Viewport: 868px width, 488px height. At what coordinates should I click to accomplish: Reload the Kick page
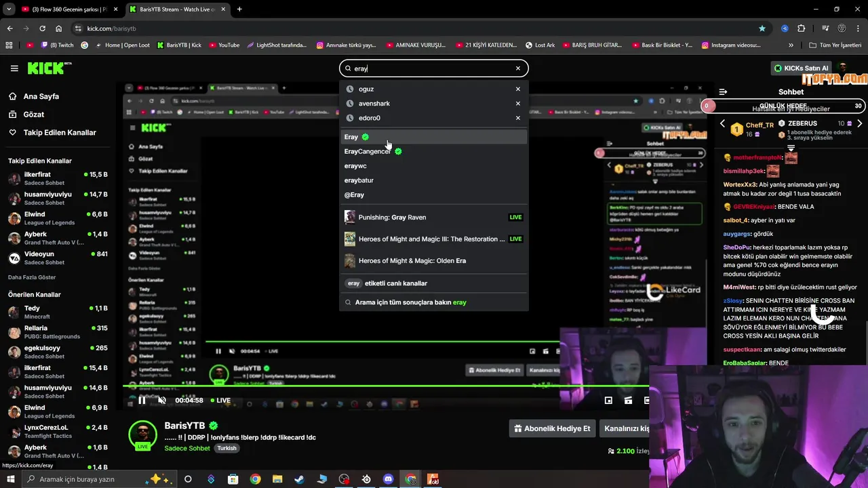[x=42, y=28]
